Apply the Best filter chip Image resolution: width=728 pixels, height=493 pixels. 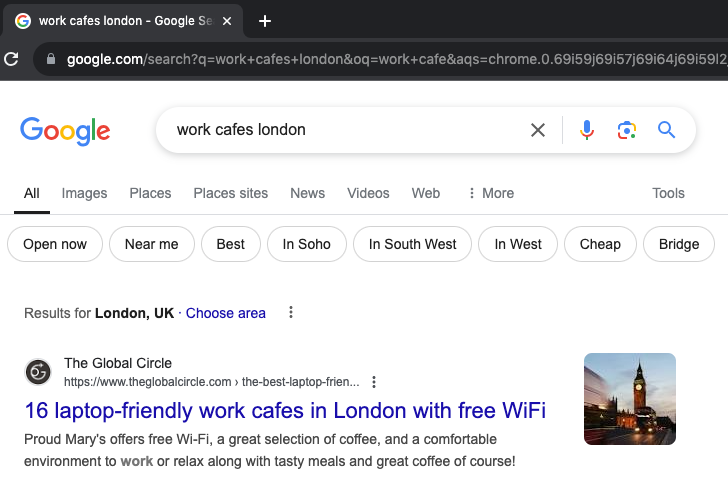tap(231, 244)
